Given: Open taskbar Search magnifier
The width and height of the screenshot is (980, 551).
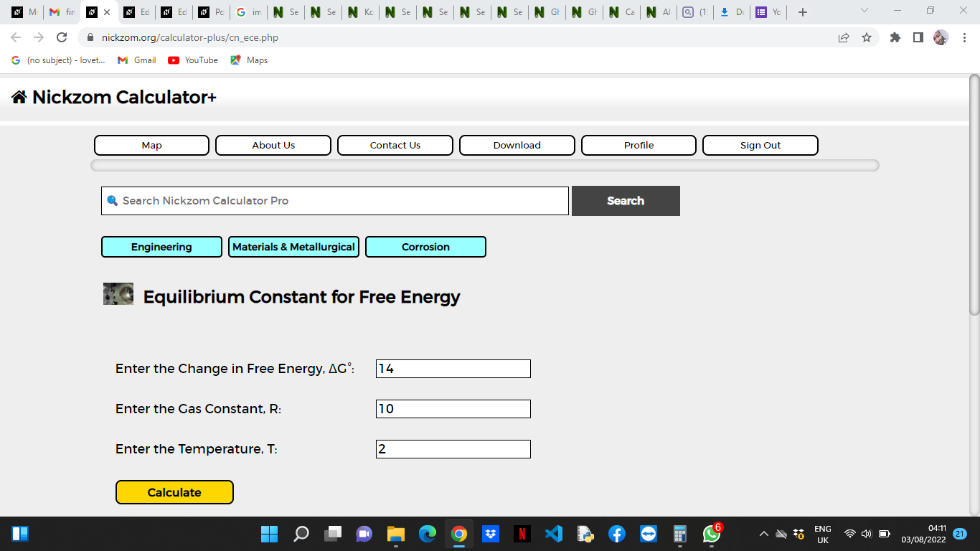Looking at the screenshot, I should (x=301, y=534).
